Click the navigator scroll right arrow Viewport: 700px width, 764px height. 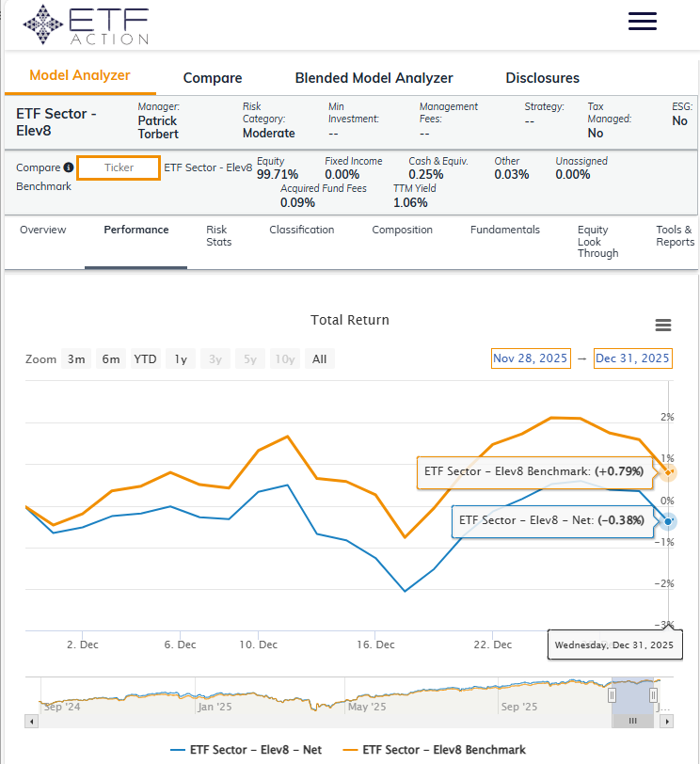coord(666,721)
